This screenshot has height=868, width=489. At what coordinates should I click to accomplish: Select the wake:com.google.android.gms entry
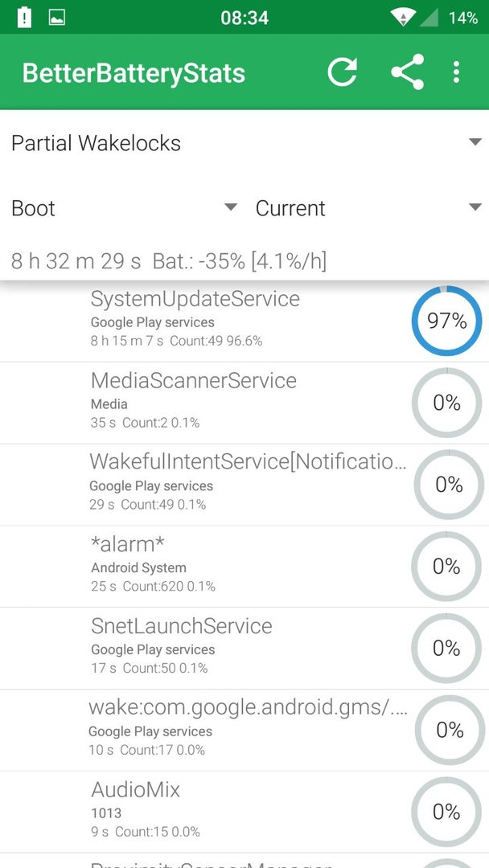tap(244, 730)
